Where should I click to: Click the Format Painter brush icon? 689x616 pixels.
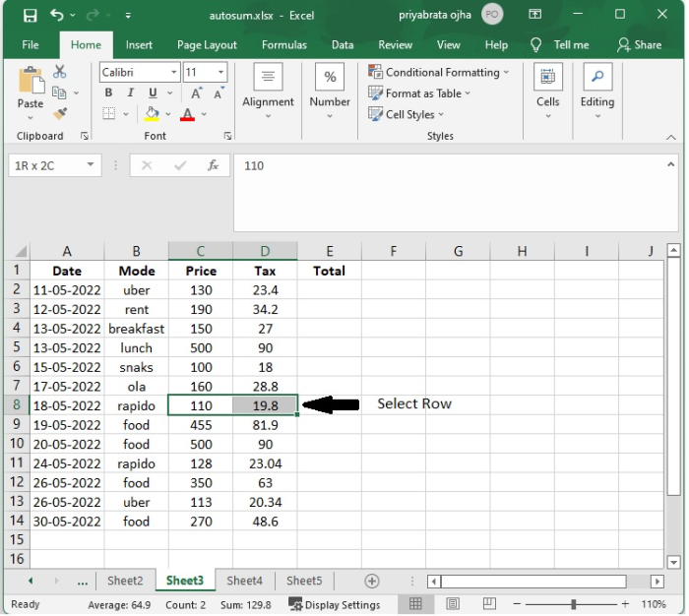60,114
